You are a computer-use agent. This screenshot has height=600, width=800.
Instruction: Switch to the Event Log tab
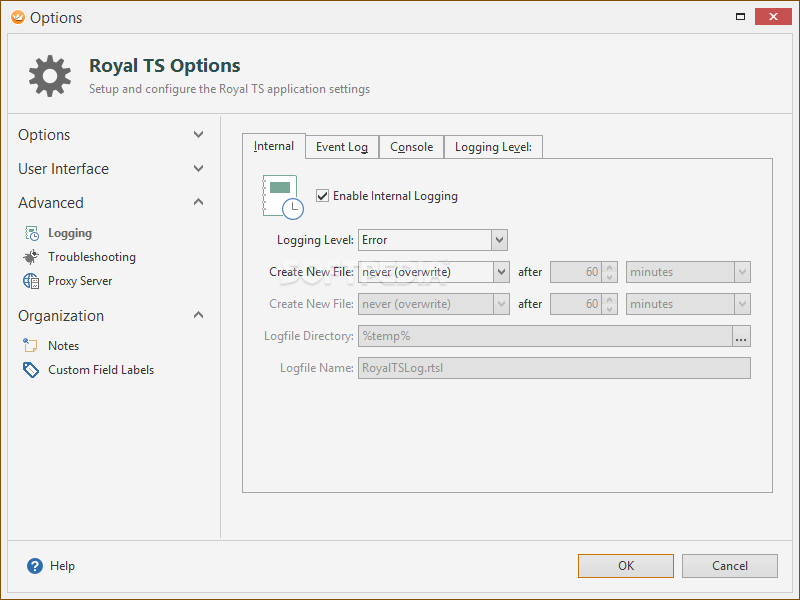342,147
